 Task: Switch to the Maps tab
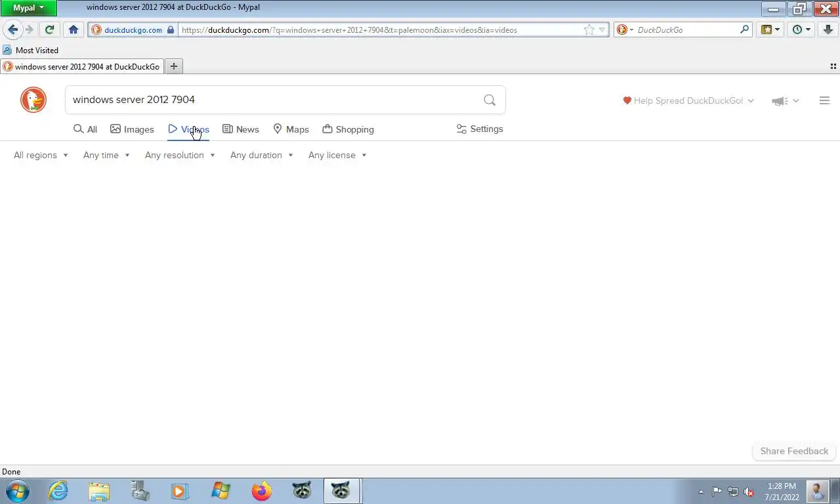[291, 129]
